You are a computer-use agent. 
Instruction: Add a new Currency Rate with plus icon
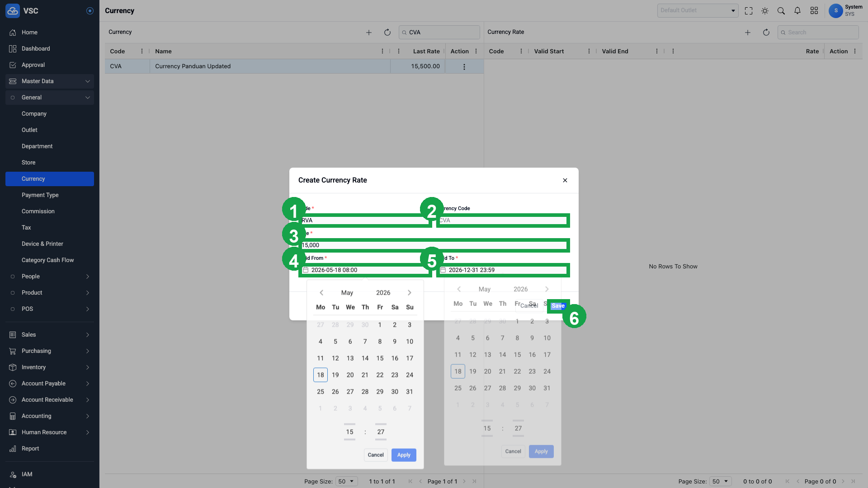click(748, 33)
